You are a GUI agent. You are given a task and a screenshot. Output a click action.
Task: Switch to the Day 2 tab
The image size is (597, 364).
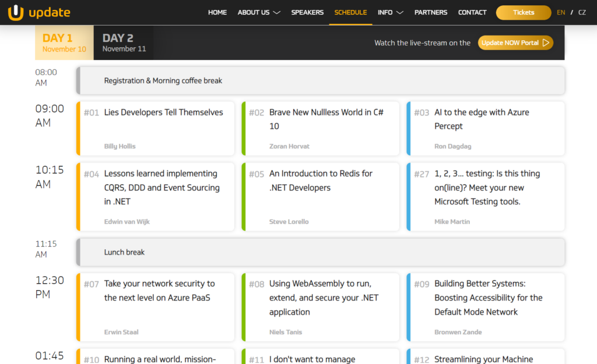pos(124,43)
